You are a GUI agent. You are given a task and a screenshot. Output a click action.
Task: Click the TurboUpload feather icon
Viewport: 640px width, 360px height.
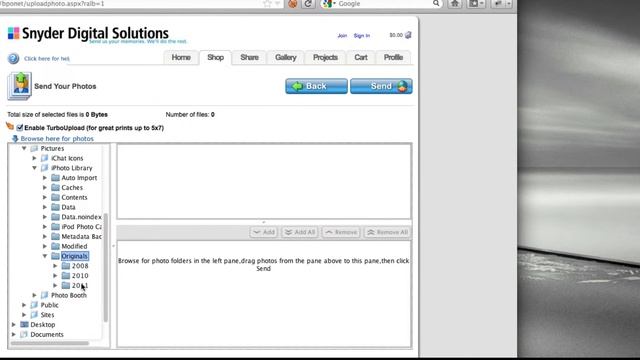click(10, 127)
